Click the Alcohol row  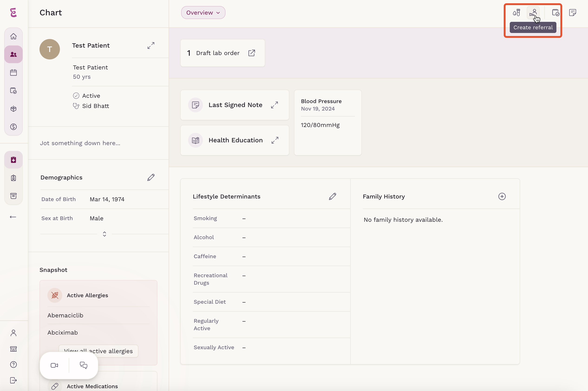click(271, 237)
